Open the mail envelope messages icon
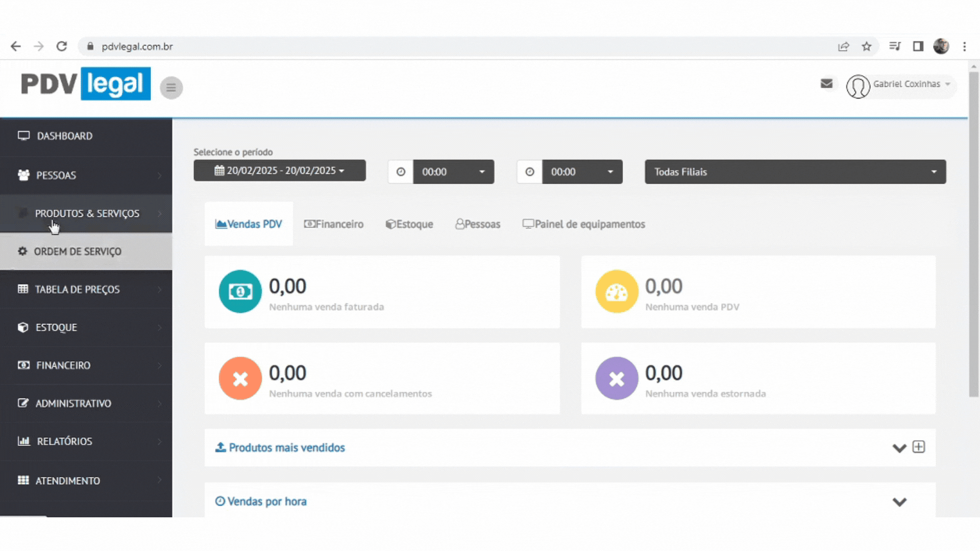This screenshot has width=980, height=551. (826, 84)
